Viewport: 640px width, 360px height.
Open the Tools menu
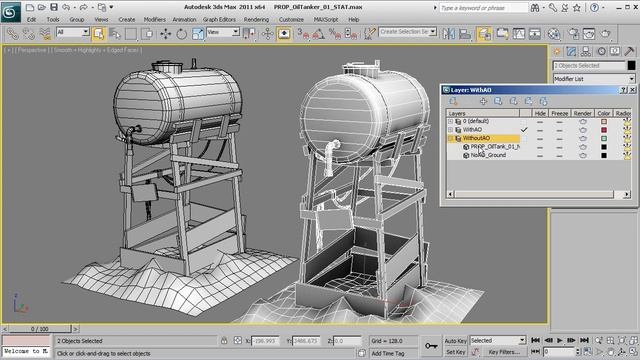[53, 19]
